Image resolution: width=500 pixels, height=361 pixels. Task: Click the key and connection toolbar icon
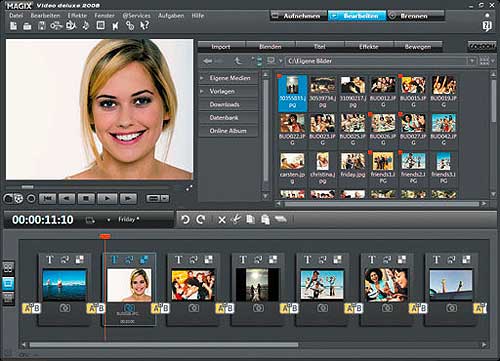click(56, 26)
